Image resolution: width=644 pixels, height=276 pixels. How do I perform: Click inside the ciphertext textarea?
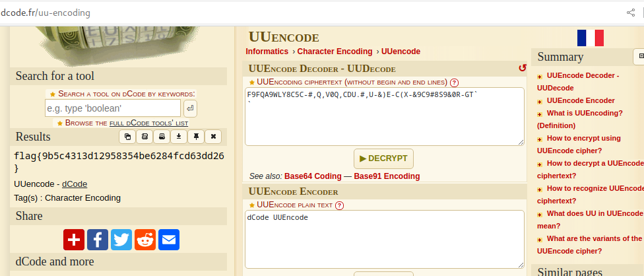click(x=385, y=117)
